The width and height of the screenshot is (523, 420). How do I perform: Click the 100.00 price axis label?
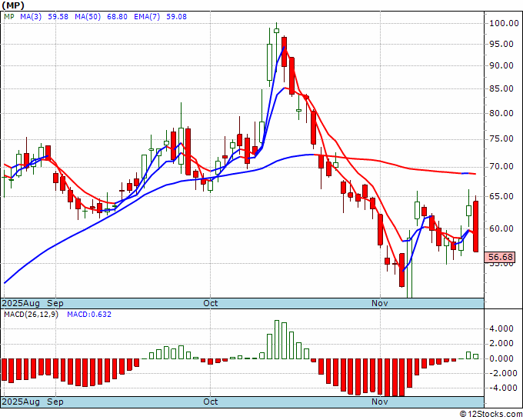[504, 23]
